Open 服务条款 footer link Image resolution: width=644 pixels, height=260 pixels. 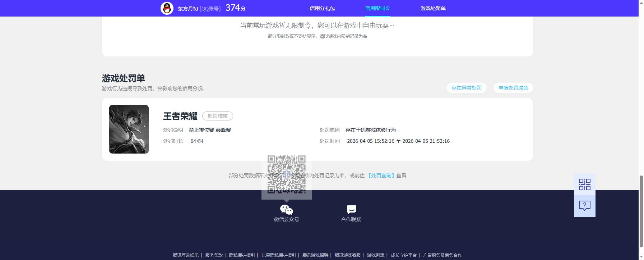point(214,255)
